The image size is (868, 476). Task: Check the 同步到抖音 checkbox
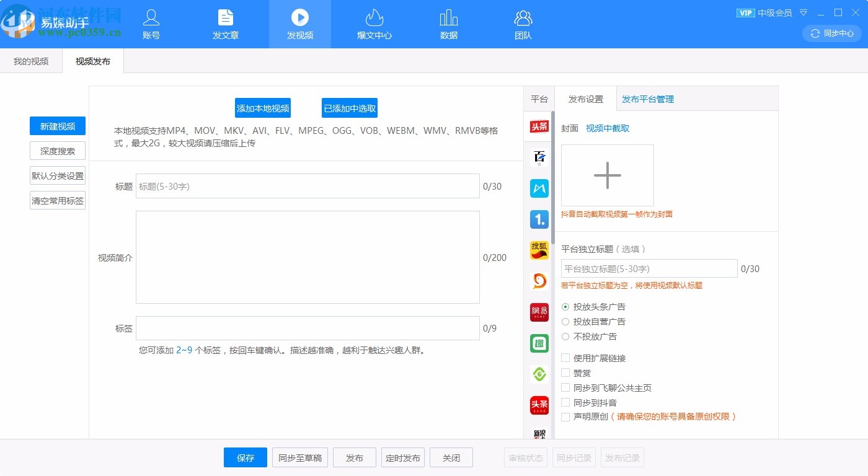pos(565,402)
